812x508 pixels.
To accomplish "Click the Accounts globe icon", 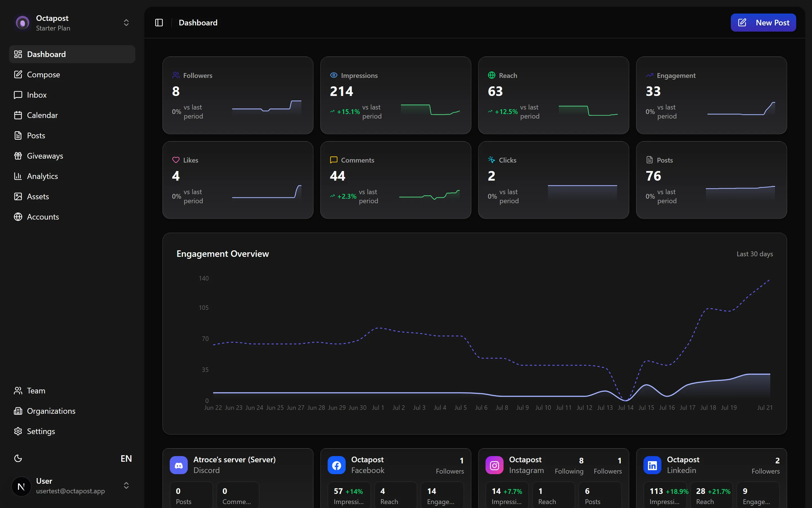I will pos(18,217).
